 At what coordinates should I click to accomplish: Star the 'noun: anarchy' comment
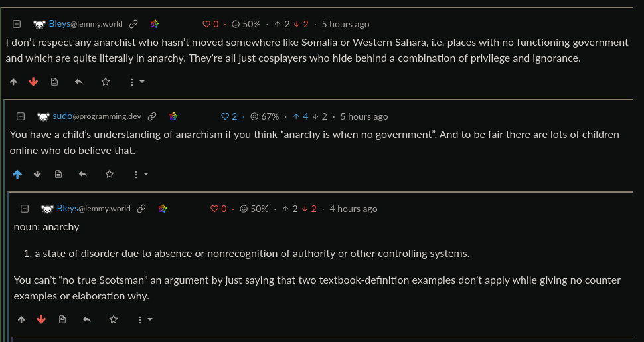(114, 319)
